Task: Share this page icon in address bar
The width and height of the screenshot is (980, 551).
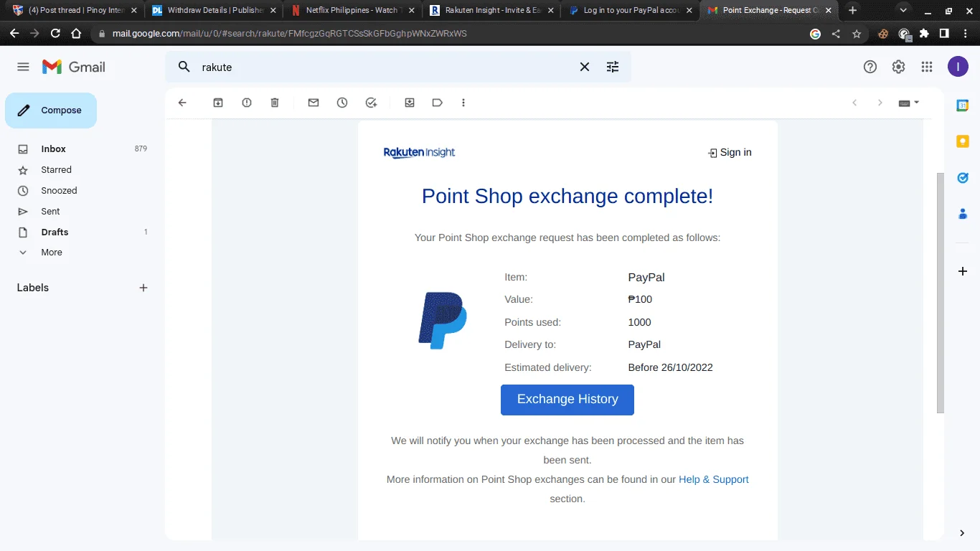Action: 836,34
